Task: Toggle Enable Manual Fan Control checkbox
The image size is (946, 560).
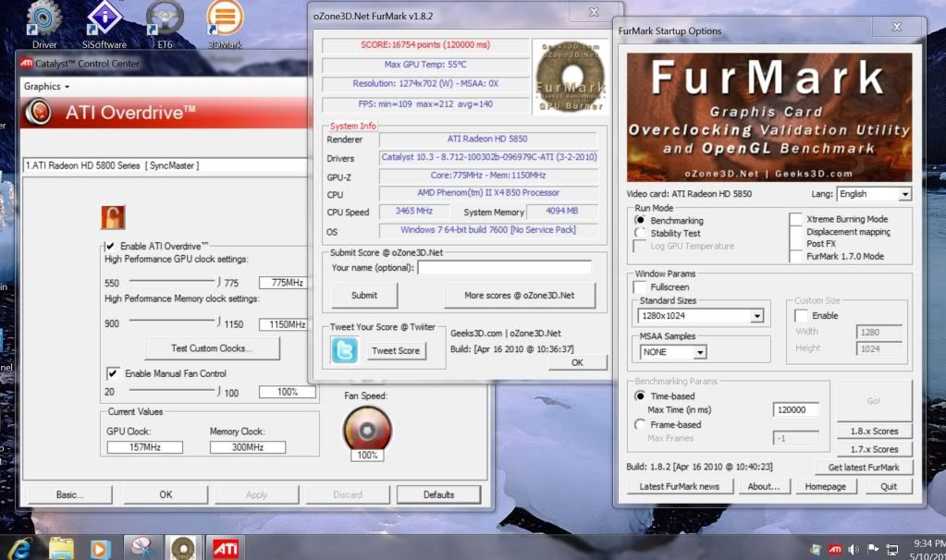Action: pyautogui.click(x=112, y=373)
